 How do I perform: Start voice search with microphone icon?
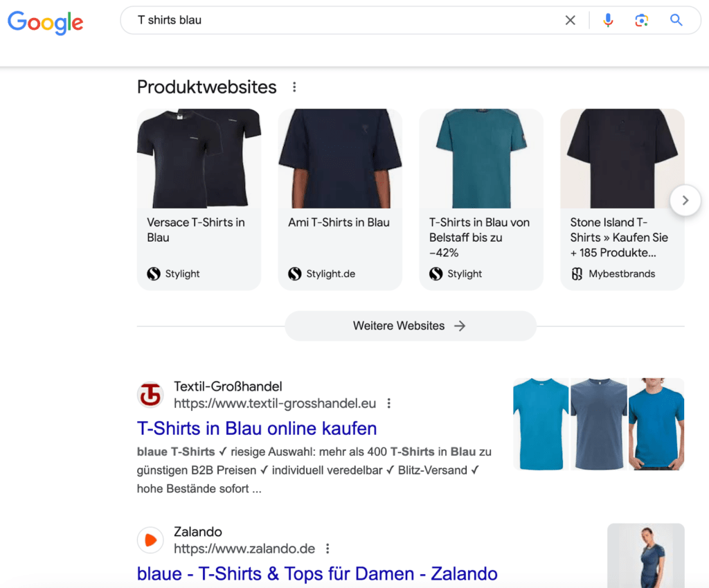tap(608, 21)
